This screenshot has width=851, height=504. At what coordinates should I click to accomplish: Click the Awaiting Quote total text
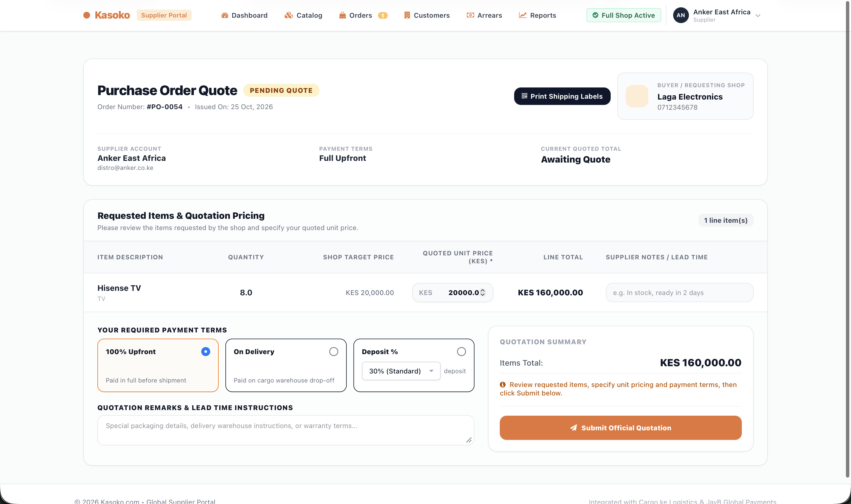(575, 159)
